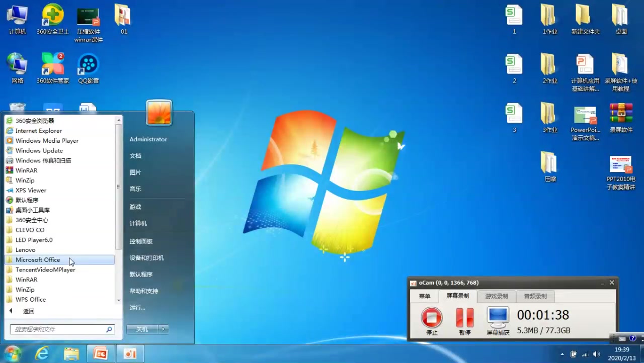Screen dimensions: 644x363
Task: Click the 关机 shutdown button
Action: click(x=142, y=329)
